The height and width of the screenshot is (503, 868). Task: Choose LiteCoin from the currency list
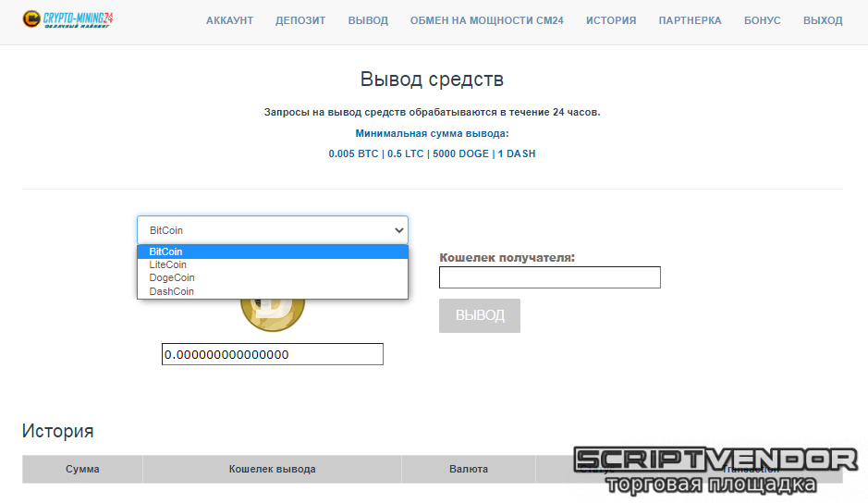[168, 264]
